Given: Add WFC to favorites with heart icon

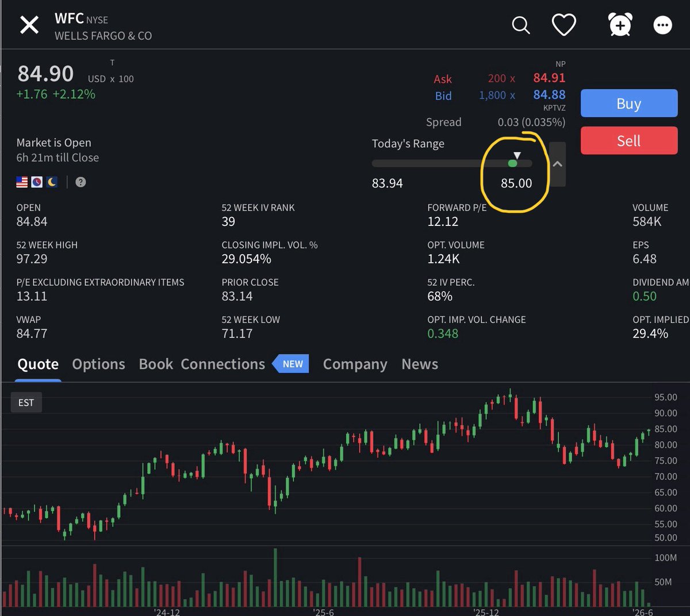Looking at the screenshot, I should (x=563, y=25).
